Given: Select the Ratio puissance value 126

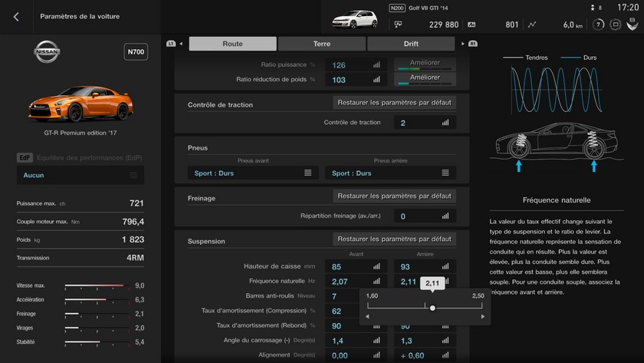Looking at the screenshot, I should 339,65.
